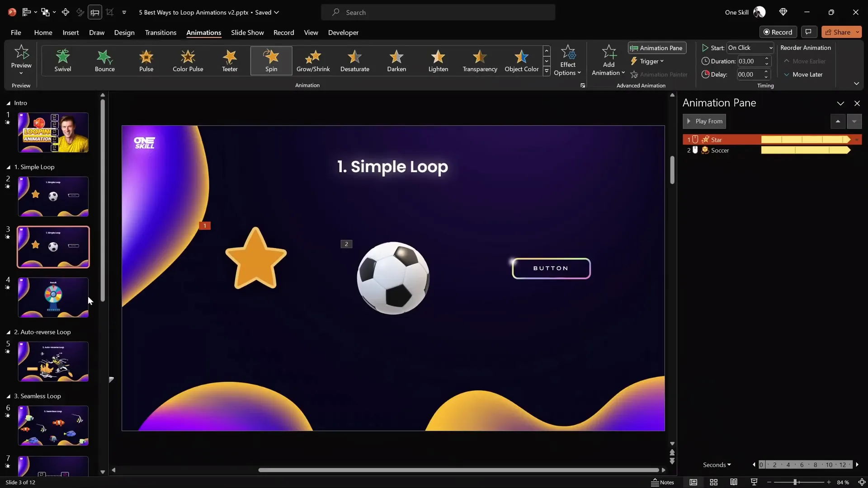Screen dimensions: 868x488
Task: Select slide 4 thumbnail with wheel
Action: tap(53, 297)
